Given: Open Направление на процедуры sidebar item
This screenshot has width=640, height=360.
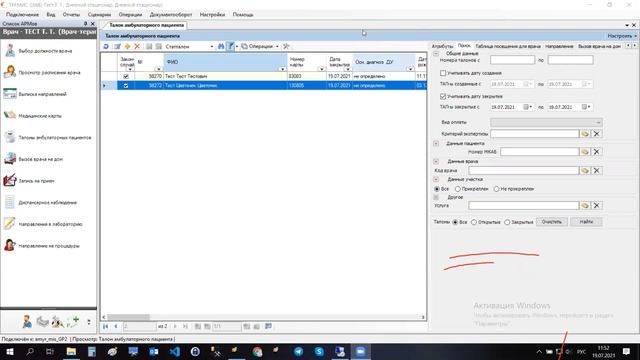Looking at the screenshot, I should pyautogui.click(x=42, y=246).
